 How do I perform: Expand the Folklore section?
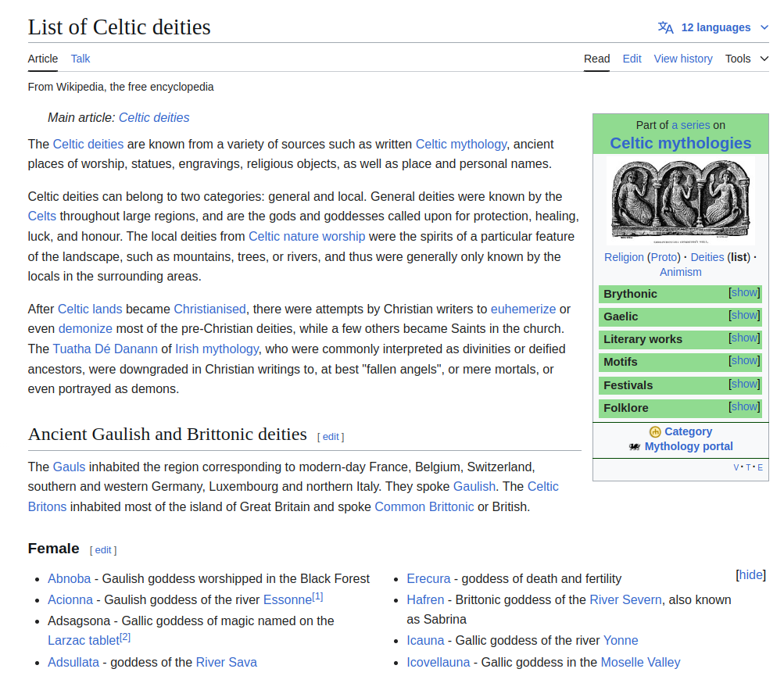(743, 406)
